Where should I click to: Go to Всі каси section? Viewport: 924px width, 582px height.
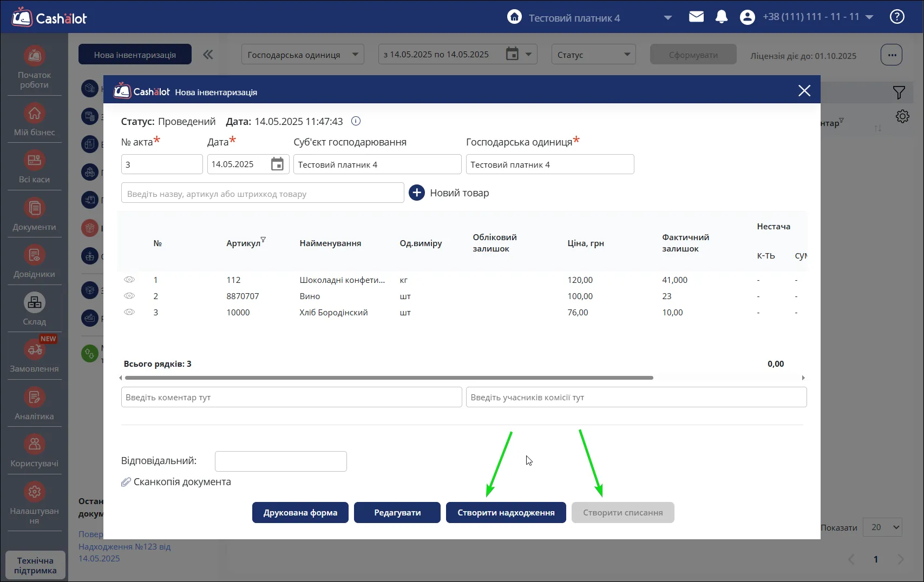34,167
